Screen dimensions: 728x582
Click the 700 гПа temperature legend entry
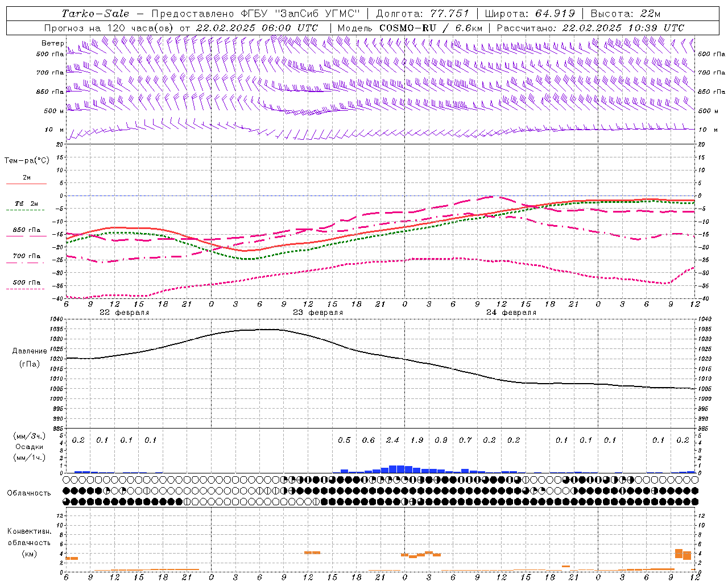click(x=27, y=256)
